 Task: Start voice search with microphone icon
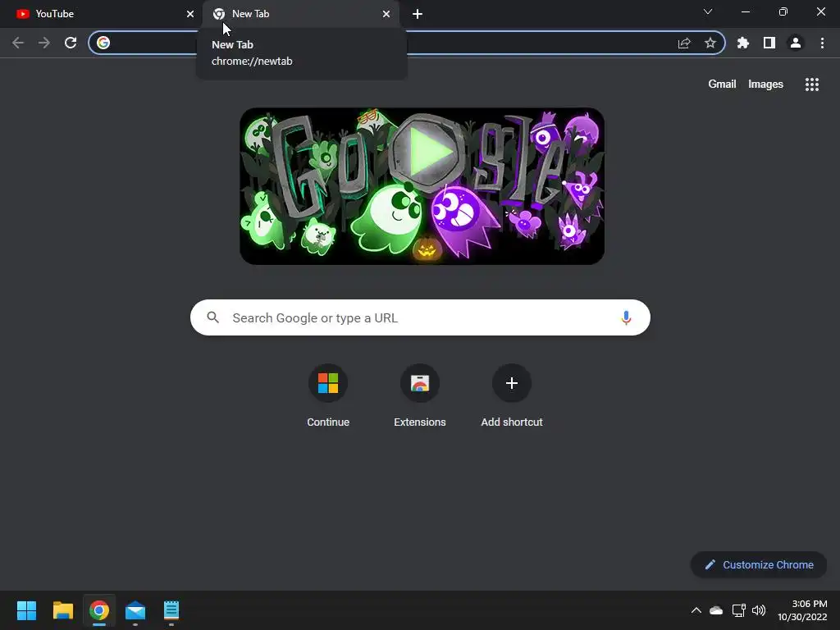(x=626, y=317)
